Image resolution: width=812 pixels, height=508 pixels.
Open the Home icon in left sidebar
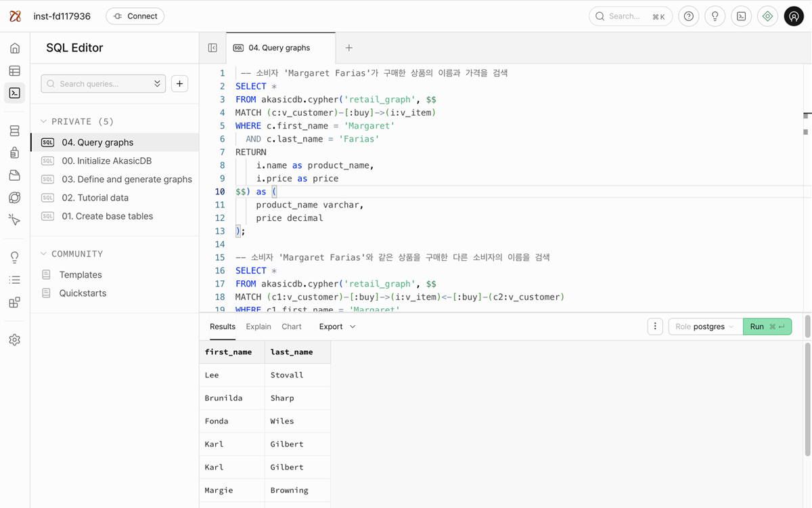click(15, 48)
